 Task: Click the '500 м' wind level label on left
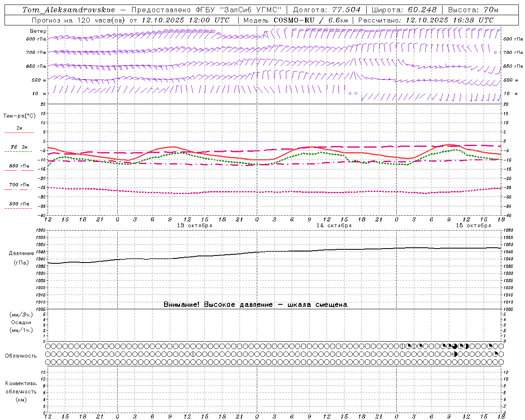click(x=39, y=80)
